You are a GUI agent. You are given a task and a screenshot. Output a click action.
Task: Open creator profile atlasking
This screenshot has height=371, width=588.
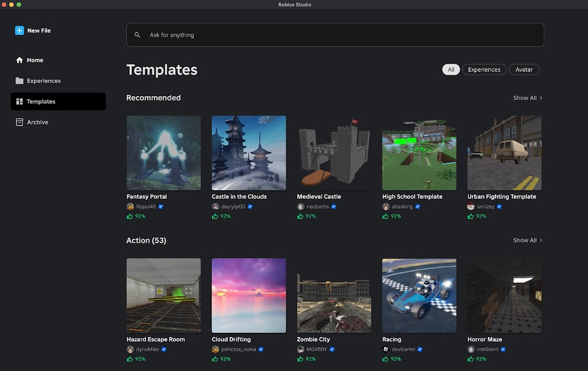pos(401,207)
